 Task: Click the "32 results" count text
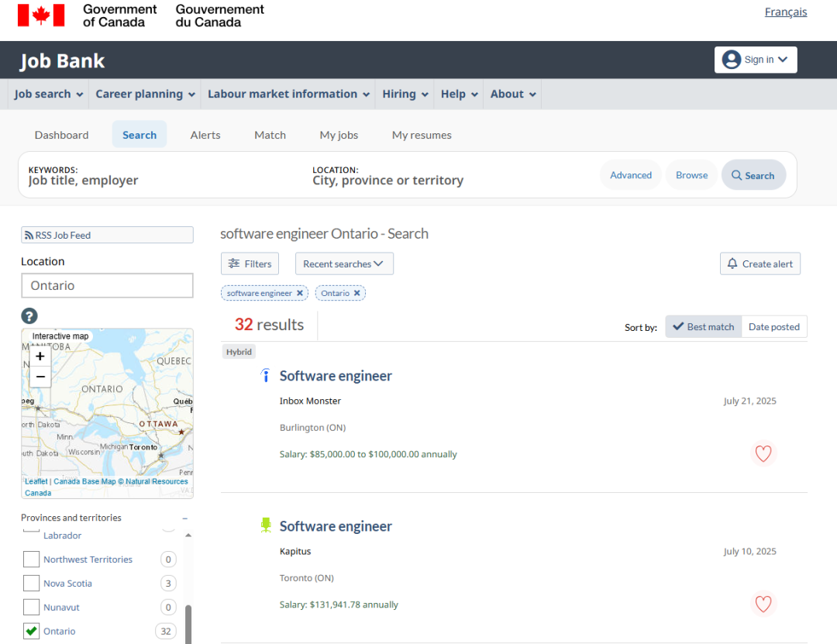coord(269,325)
